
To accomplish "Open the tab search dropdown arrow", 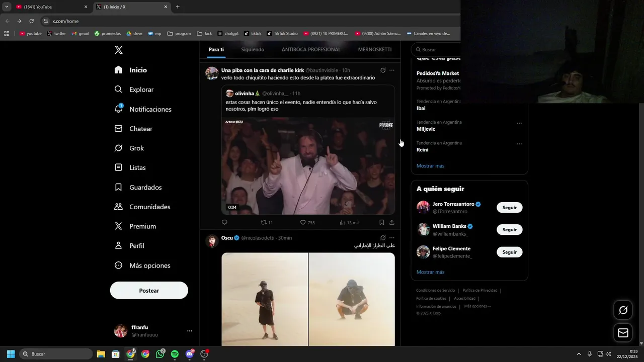I will 7,7.
